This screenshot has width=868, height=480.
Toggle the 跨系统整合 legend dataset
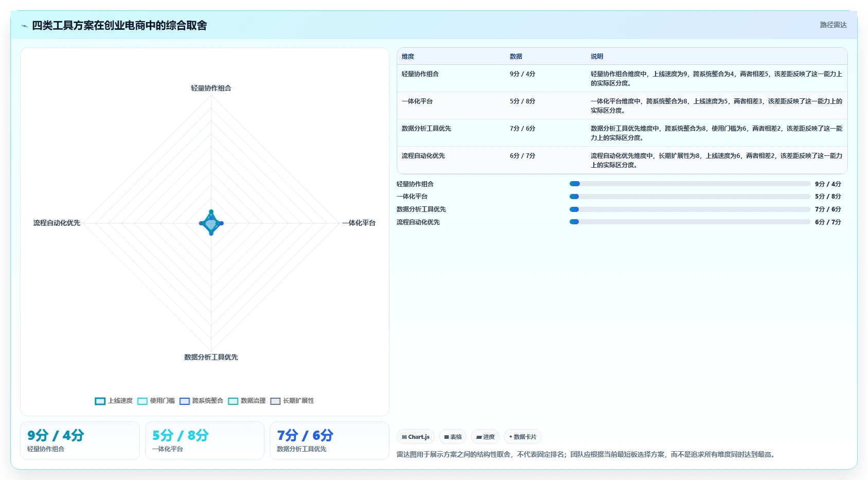click(x=201, y=401)
